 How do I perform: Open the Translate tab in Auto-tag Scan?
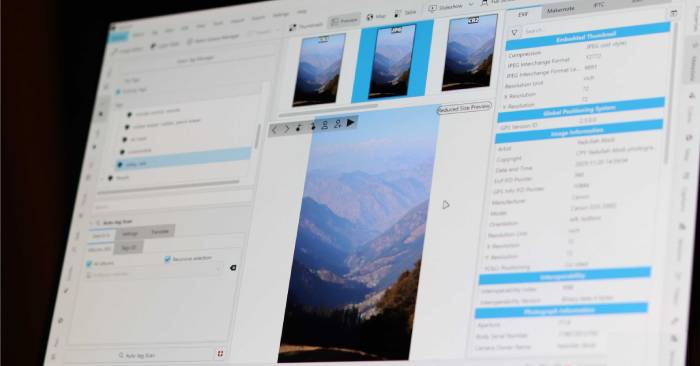[x=160, y=231]
